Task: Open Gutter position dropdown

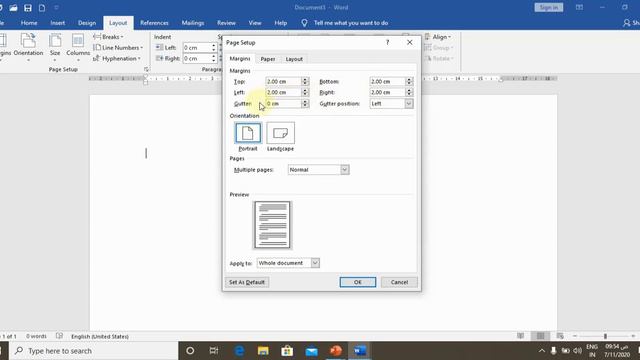Action: (x=409, y=104)
